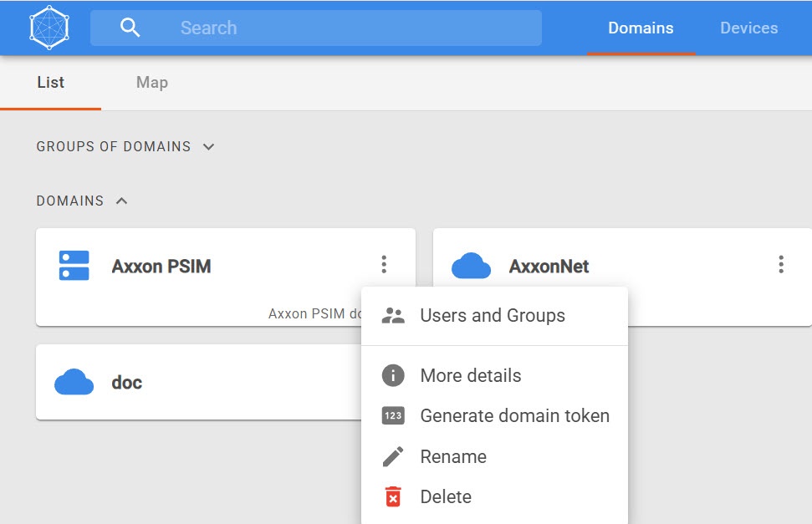Click the More details info icon
Screen dimensions: 812x524
[393, 376]
